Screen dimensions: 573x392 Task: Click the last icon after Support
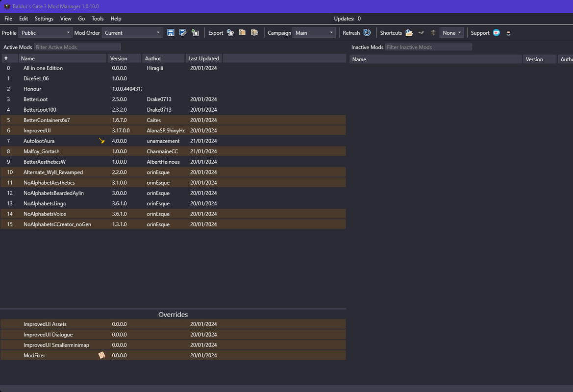508,33
